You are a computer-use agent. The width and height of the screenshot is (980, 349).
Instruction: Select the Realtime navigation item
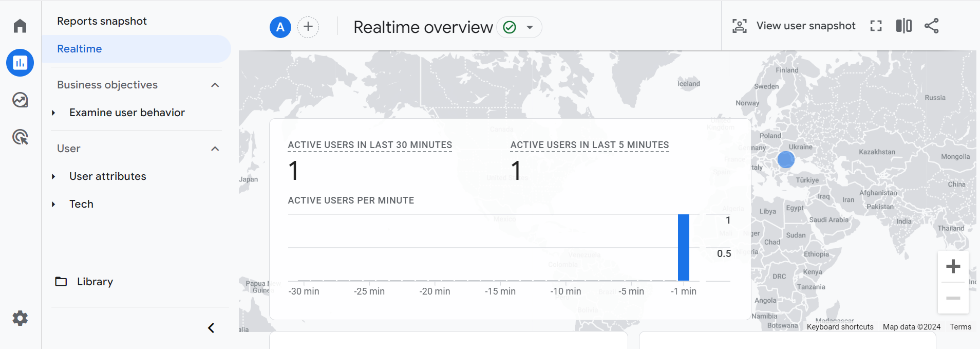(80, 49)
